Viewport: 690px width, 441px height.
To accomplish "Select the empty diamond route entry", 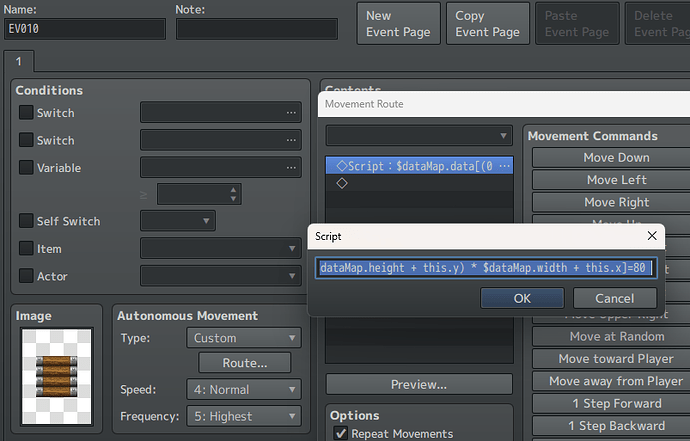I will (419, 183).
